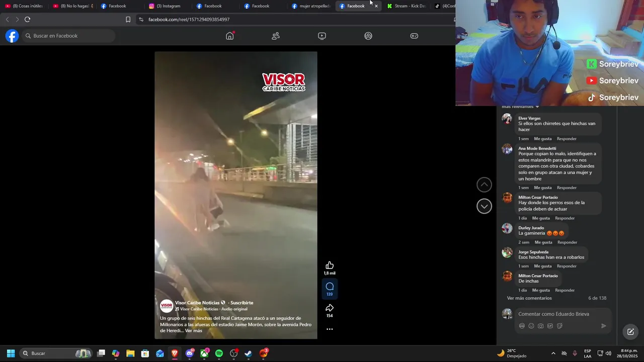
Task: Go to previous reel with up arrow
Action: [484, 185]
